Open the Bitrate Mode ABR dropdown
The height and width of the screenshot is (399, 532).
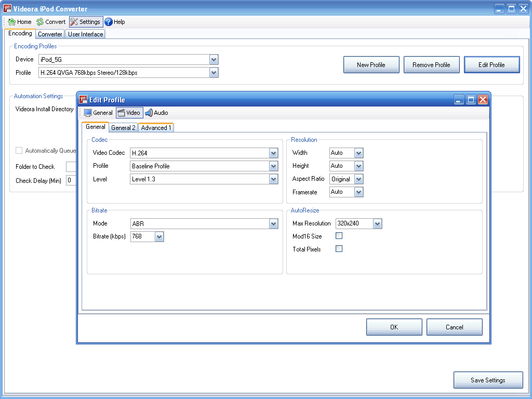click(273, 223)
